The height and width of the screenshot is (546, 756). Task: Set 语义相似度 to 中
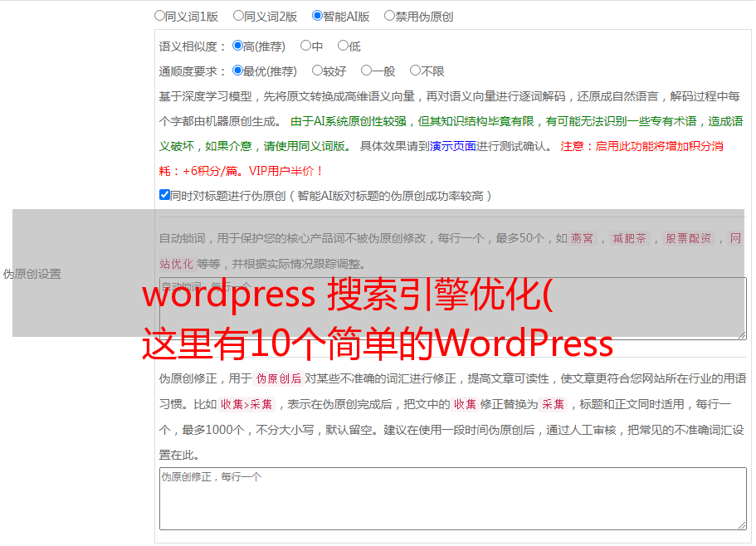coord(305,46)
